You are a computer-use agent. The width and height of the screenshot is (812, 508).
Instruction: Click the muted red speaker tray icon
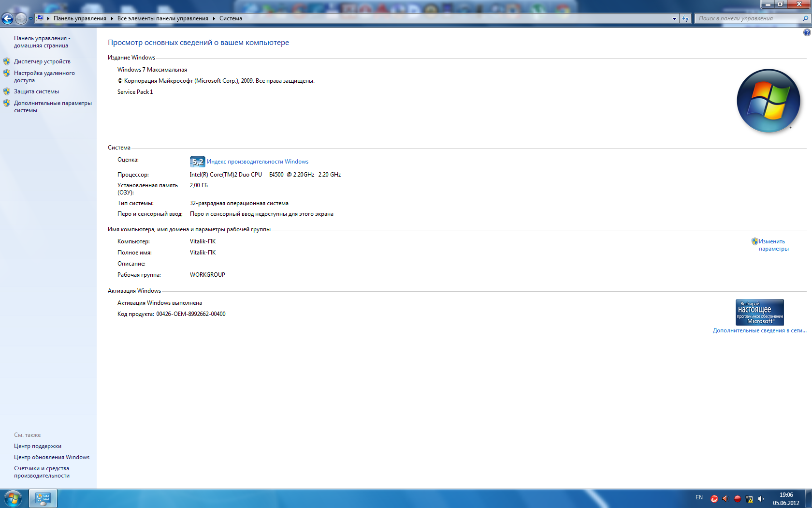pyautogui.click(x=725, y=499)
